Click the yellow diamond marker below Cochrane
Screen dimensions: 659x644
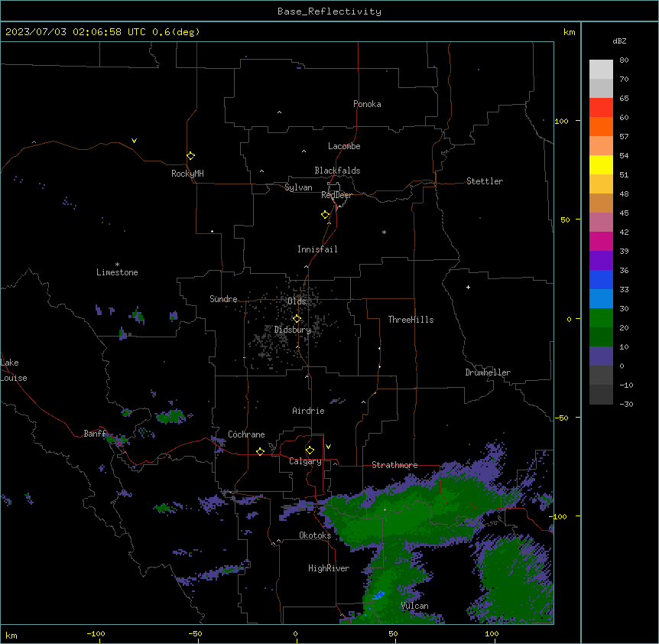pyautogui.click(x=260, y=451)
